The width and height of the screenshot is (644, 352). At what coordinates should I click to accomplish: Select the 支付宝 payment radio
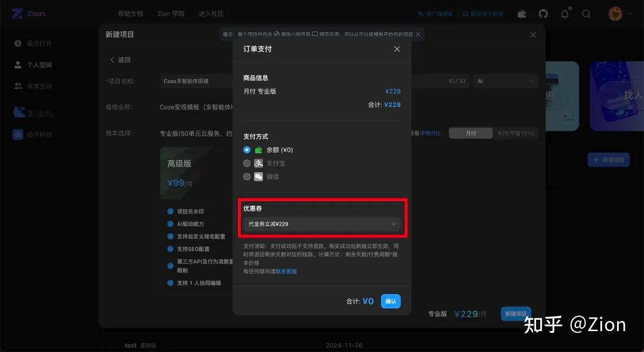pyautogui.click(x=246, y=163)
